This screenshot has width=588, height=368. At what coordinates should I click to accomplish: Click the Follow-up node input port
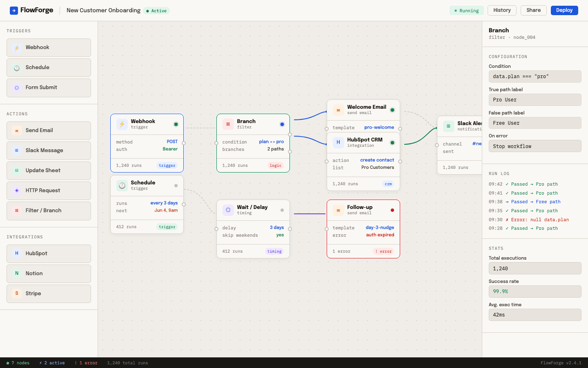click(327, 229)
